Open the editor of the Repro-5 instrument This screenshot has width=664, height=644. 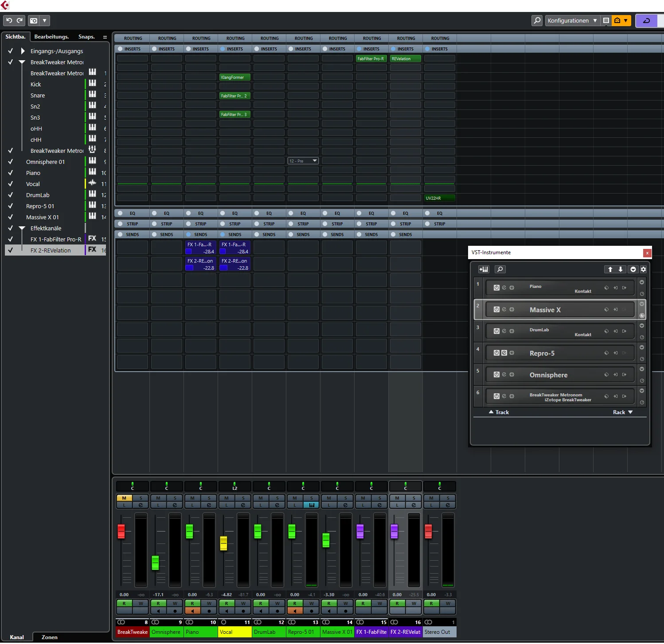coord(504,353)
